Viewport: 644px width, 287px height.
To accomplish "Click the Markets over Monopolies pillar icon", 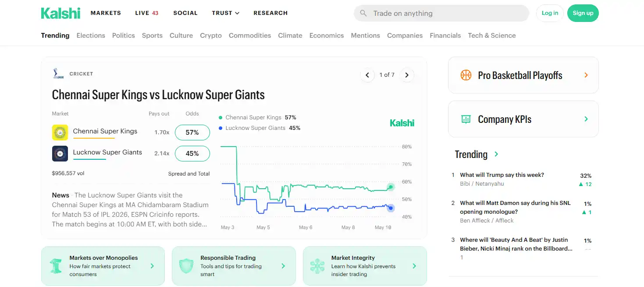I will coord(56,266).
